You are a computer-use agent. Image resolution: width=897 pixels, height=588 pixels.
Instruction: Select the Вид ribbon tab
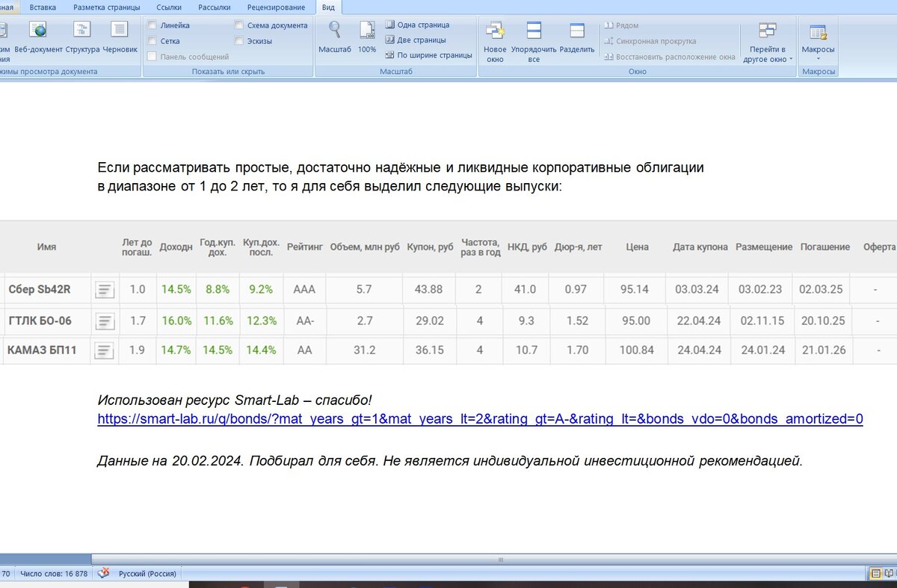point(328,7)
